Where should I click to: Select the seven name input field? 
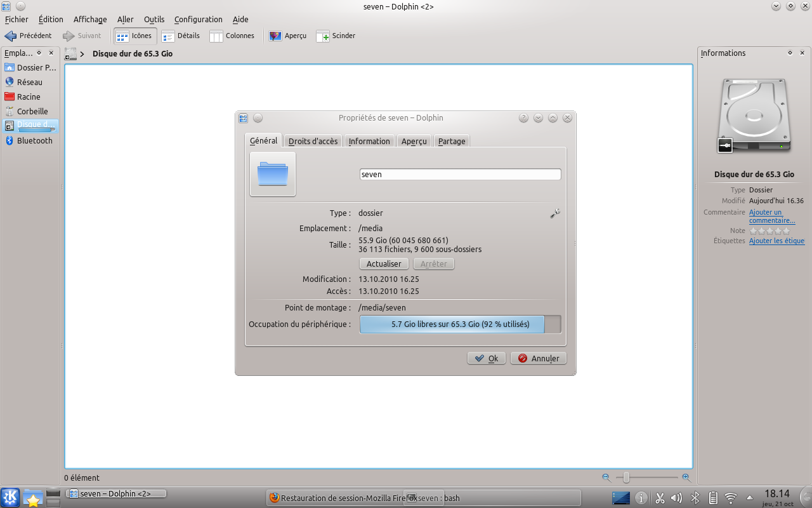[460, 174]
